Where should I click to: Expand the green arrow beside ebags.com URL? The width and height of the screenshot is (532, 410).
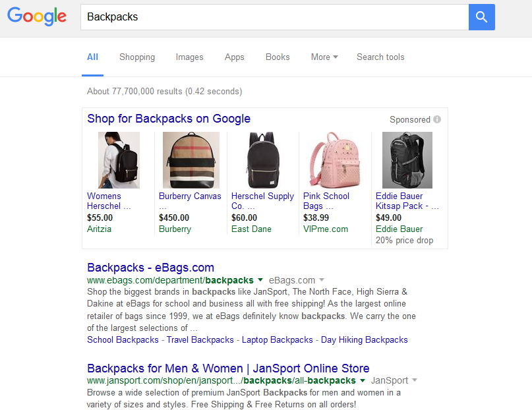(x=260, y=280)
